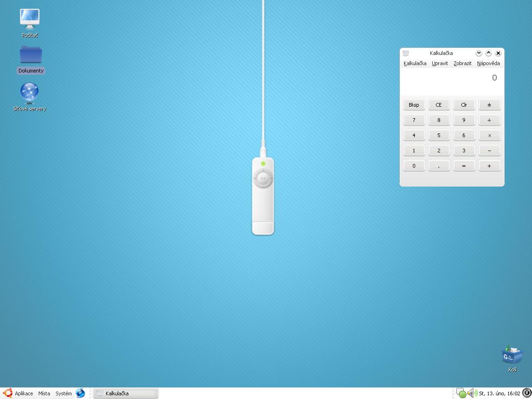Click the plus + button
Screen dimensions: 532x399
[489, 166]
